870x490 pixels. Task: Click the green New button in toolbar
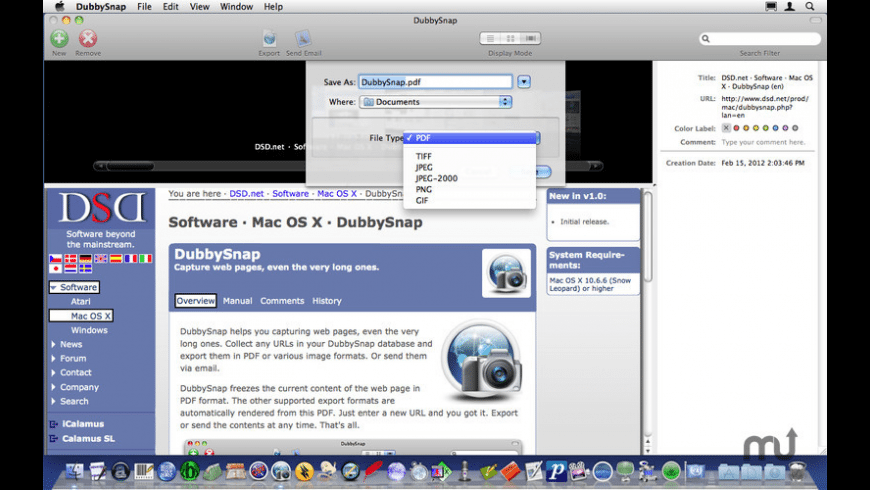pos(59,38)
